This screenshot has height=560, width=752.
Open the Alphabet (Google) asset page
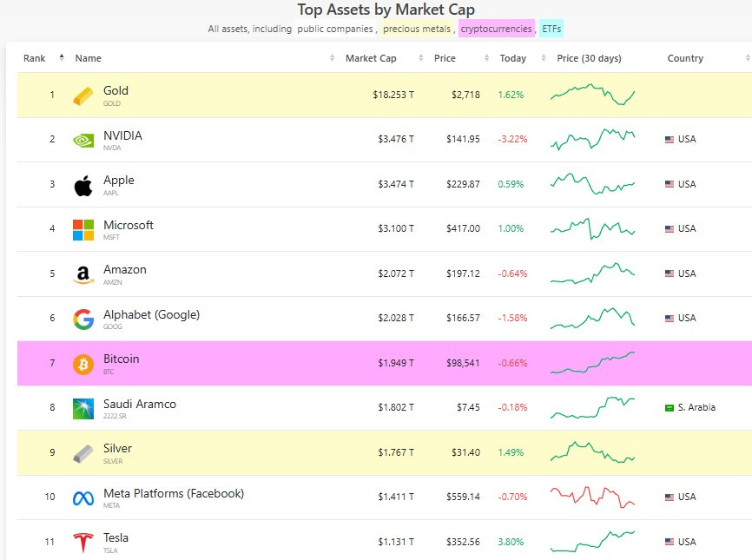(x=151, y=314)
